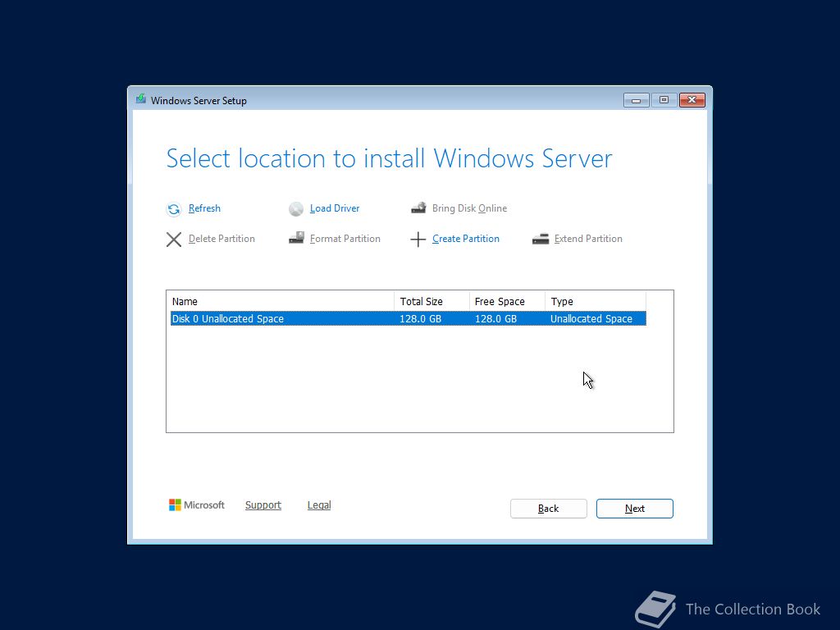
Task: Click the Delete Partition label
Action: 221,239
